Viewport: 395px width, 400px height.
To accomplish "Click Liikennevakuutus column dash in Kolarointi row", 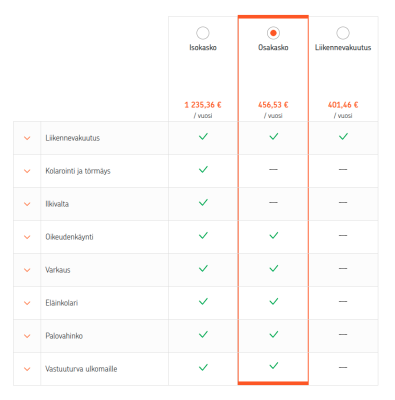I will 343,169.
